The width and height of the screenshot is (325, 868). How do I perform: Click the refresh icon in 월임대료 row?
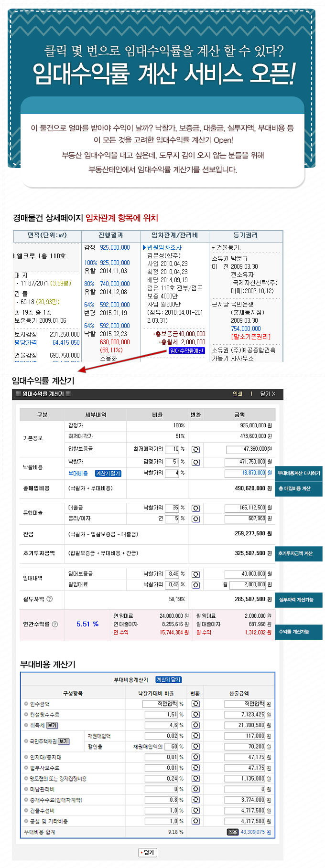click(x=195, y=585)
